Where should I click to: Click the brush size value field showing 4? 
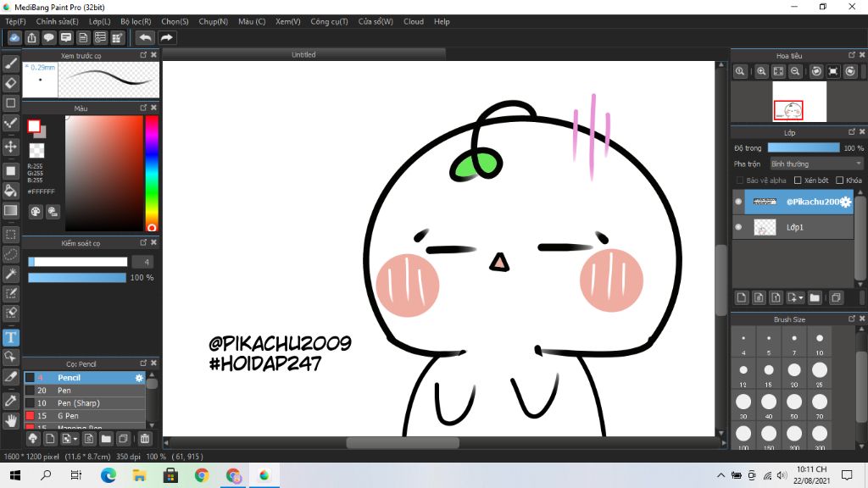pyautogui.click(x=142, y=262)
